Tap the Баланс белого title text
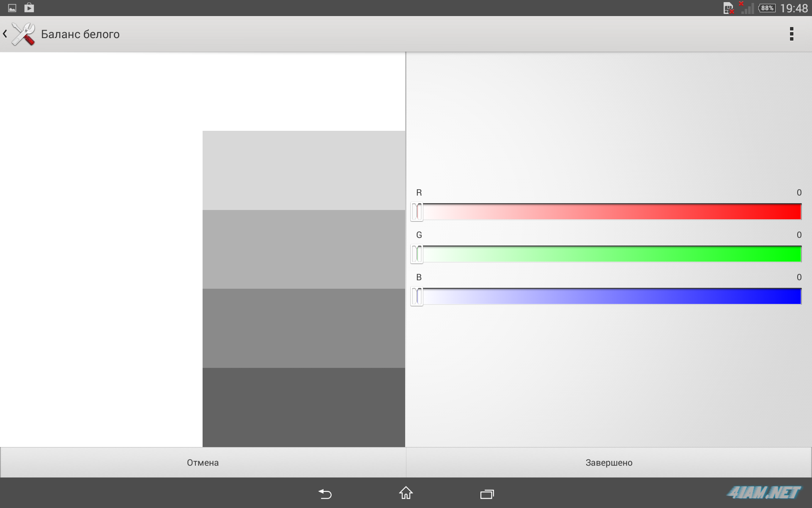Image resolution: width=812 pixels, height=508 pixels. click(x=80, y=34)
